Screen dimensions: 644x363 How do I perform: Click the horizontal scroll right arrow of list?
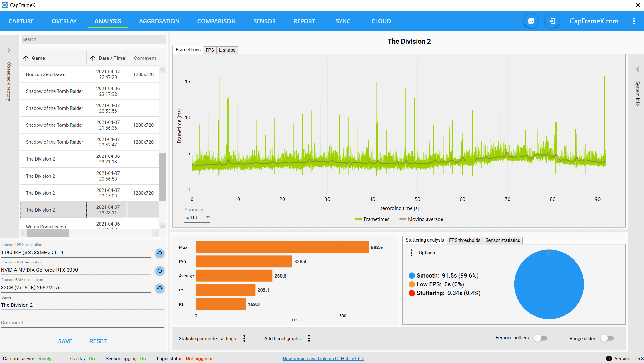156,233
